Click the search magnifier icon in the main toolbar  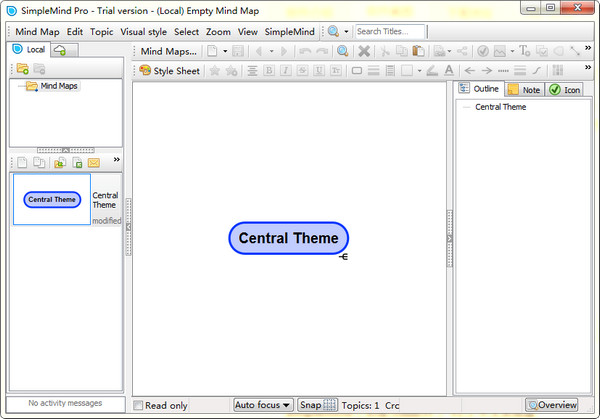click(x=343, y=51)
